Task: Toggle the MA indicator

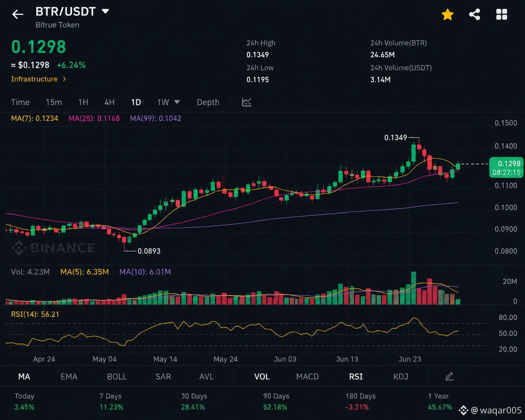Action: (x=24, y=377)
